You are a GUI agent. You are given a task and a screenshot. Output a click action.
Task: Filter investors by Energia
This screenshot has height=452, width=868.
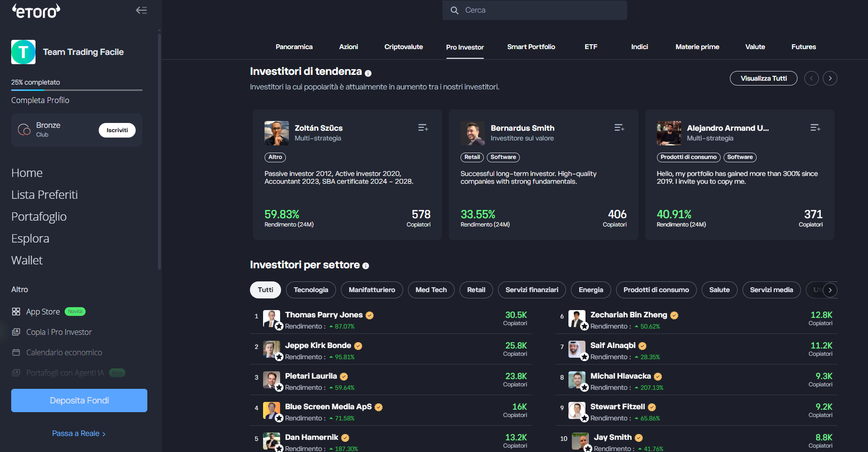coord(591,290)
